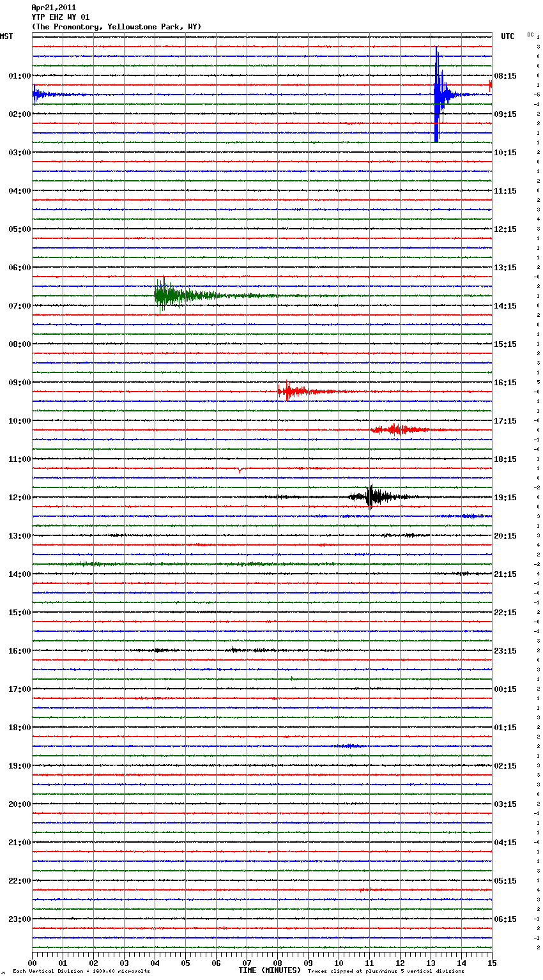Click the 03:15 UTC time label
This screenshot has height=980, width=543.
(505, 804)
